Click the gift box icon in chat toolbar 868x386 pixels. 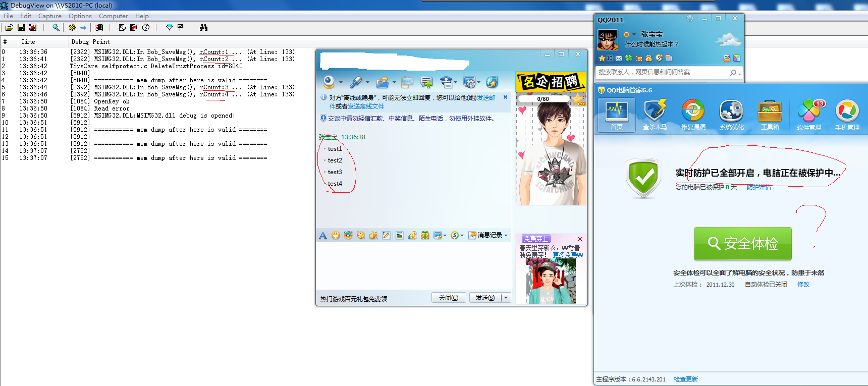425,235
